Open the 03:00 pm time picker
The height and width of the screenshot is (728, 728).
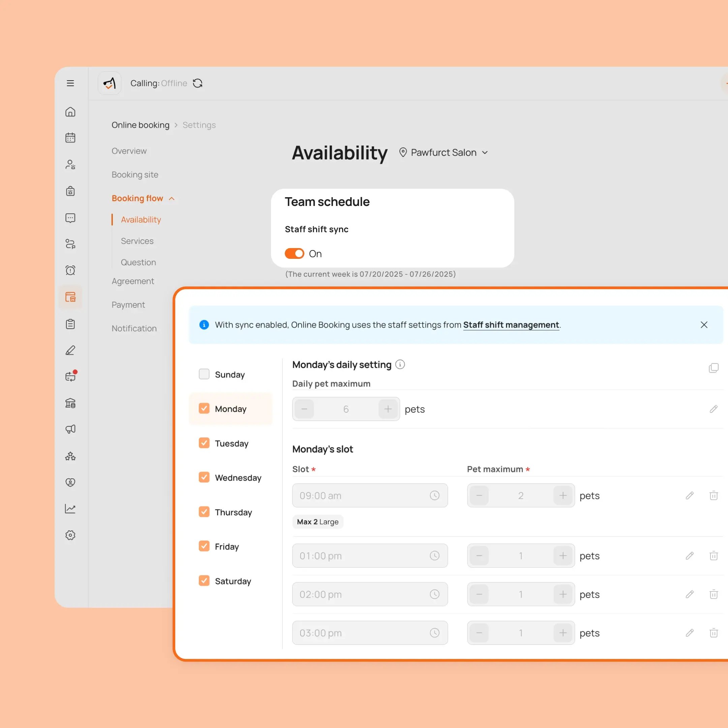tap(370, 633)
